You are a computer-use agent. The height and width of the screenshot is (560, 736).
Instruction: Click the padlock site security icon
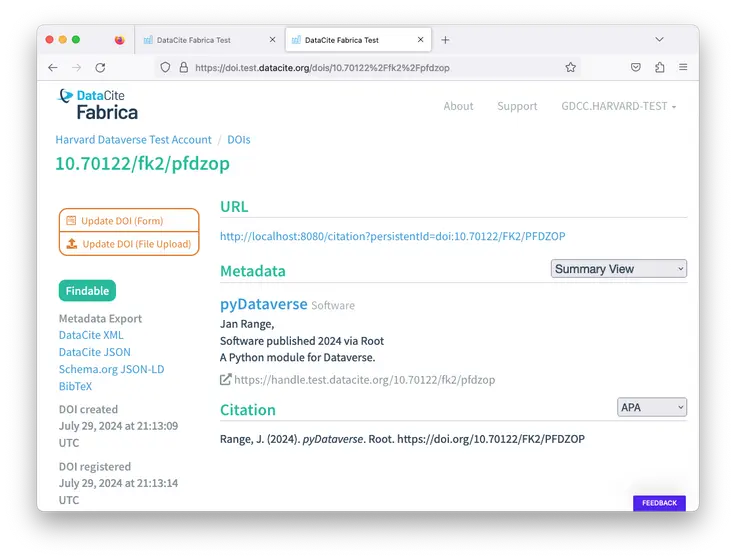click(183, 68)
